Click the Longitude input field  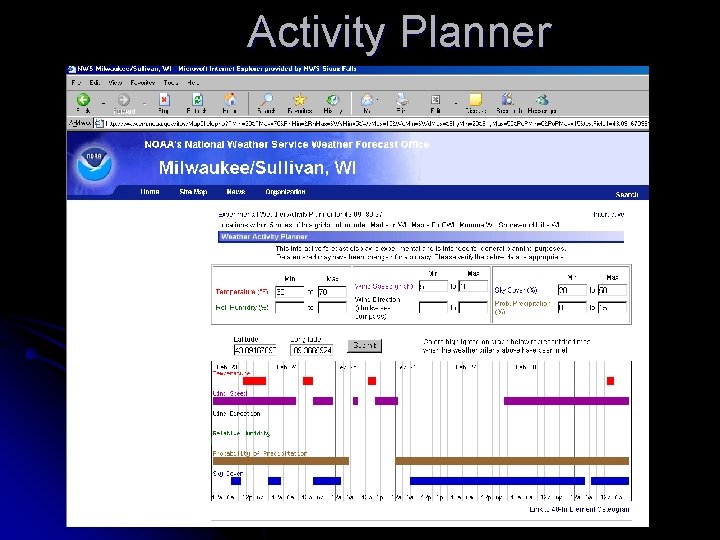tap(311, 350)
